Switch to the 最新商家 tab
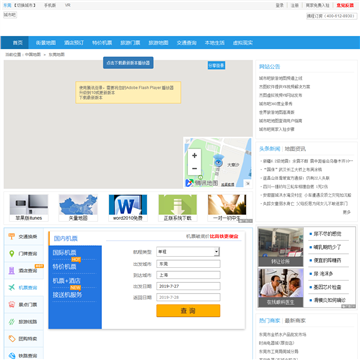360x360 pixels. point(295,321)
